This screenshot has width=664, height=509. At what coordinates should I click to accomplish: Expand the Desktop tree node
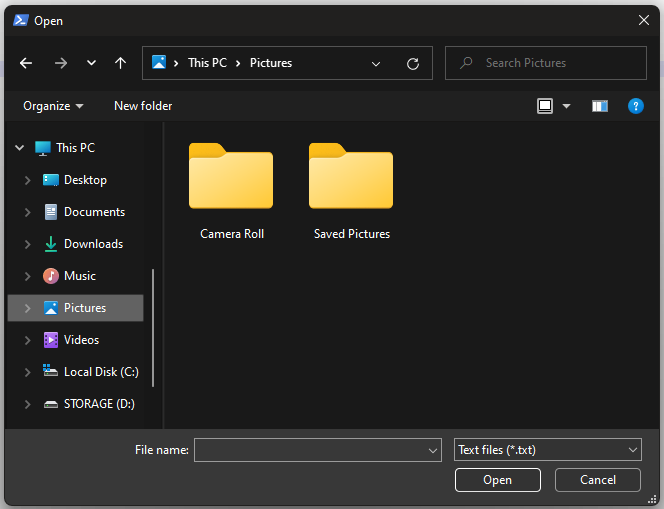click(x=28, y=180)
